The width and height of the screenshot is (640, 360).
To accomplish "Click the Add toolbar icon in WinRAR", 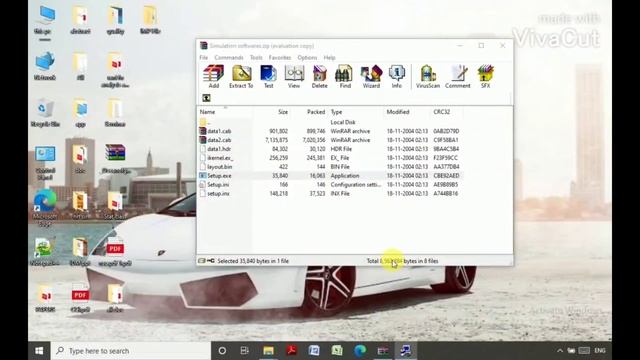I will click(213, 76).
